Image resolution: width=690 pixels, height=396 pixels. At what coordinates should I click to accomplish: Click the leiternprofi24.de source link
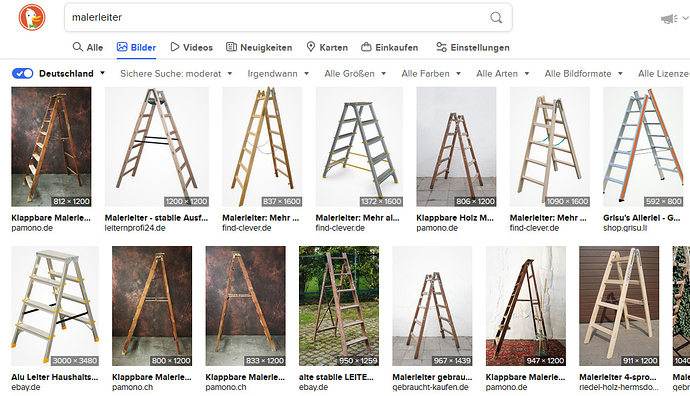[x=135, y=228]
